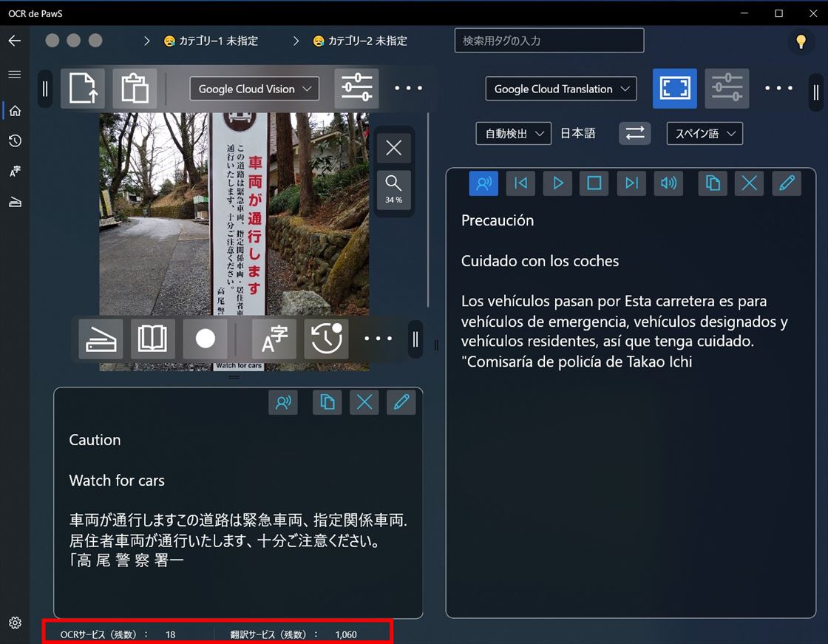
Task: Open the Google Cloud Vision dropdown
Action: (254, 89)
